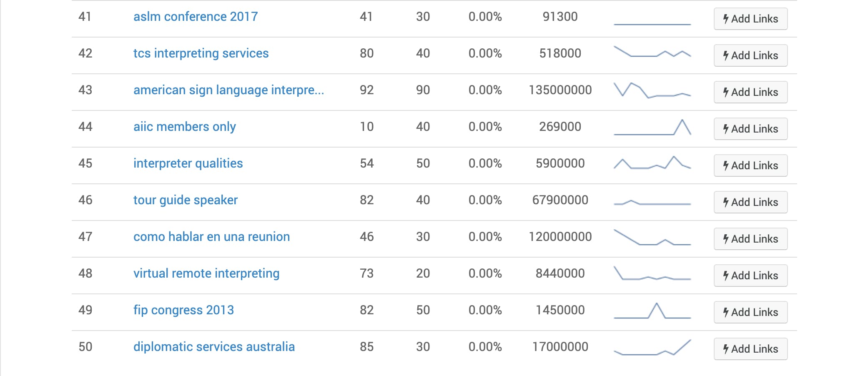Image resolution: width=868 pixels, height=376 pixels.
Task: Add links for aslm conference 2017
Action: pos(750,19)
